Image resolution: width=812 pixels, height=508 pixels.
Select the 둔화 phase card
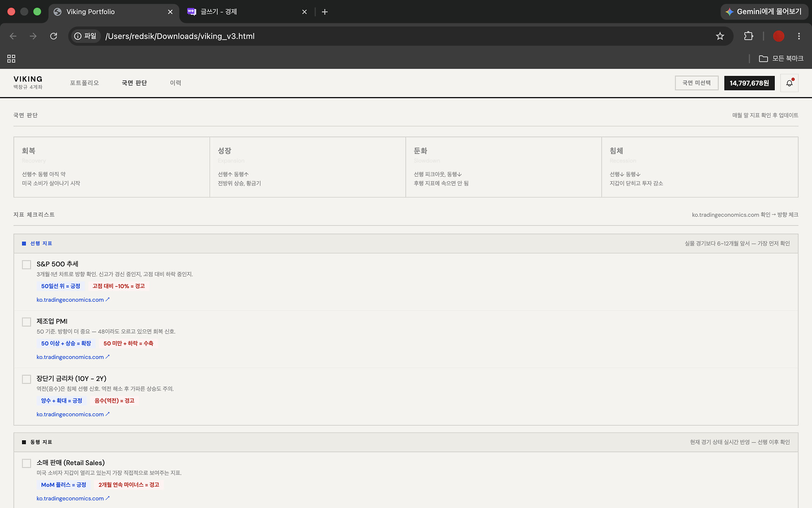[503, 167]
